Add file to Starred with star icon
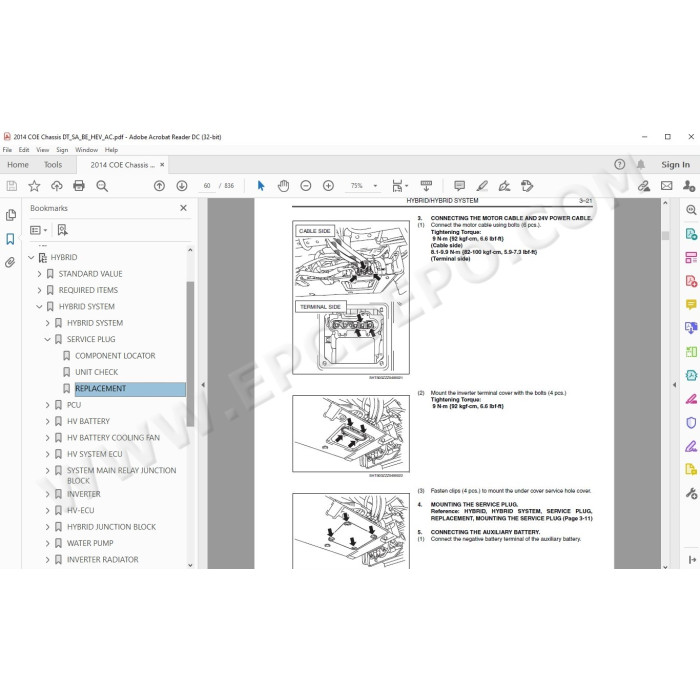The height and width of the screenshot is (700, 700). (x=34, y=186)
